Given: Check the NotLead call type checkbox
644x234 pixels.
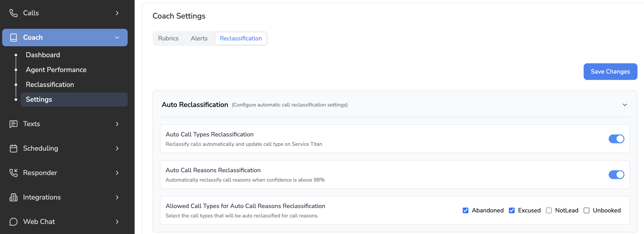Looking at the screenshot, I should click(549, 210).
